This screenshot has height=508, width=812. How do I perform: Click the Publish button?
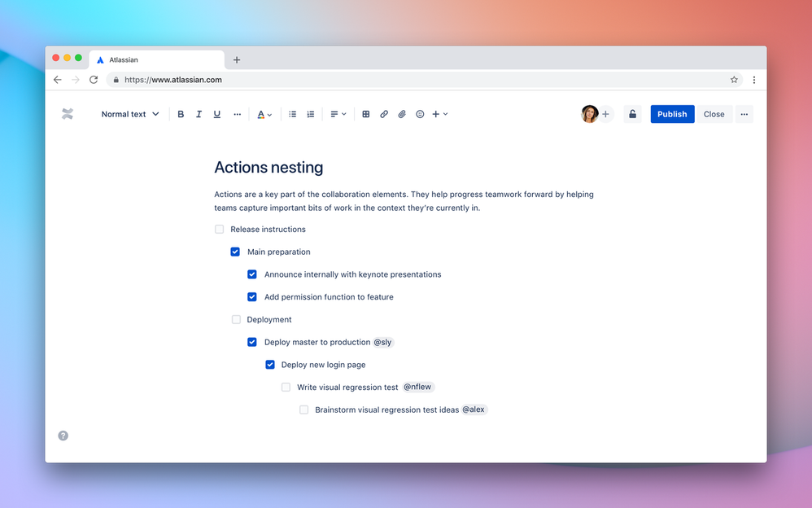[672, 114]
